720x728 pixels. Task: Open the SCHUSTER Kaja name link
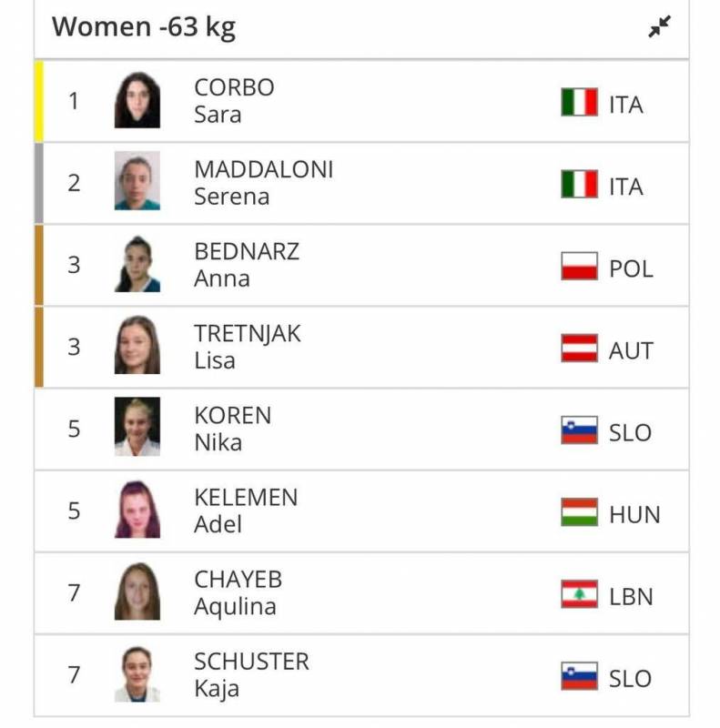[251, 675]
